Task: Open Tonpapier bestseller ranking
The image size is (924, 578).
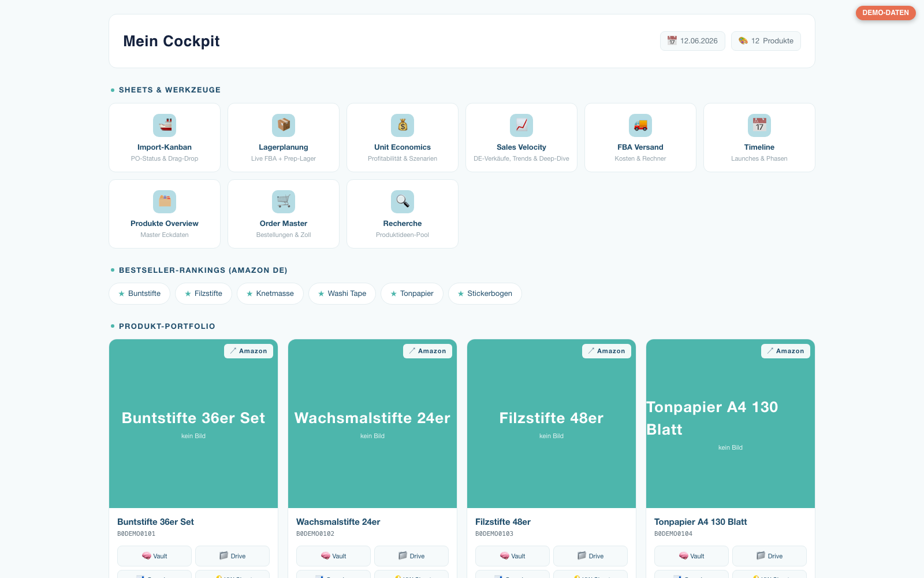Action: coord(412,294)
